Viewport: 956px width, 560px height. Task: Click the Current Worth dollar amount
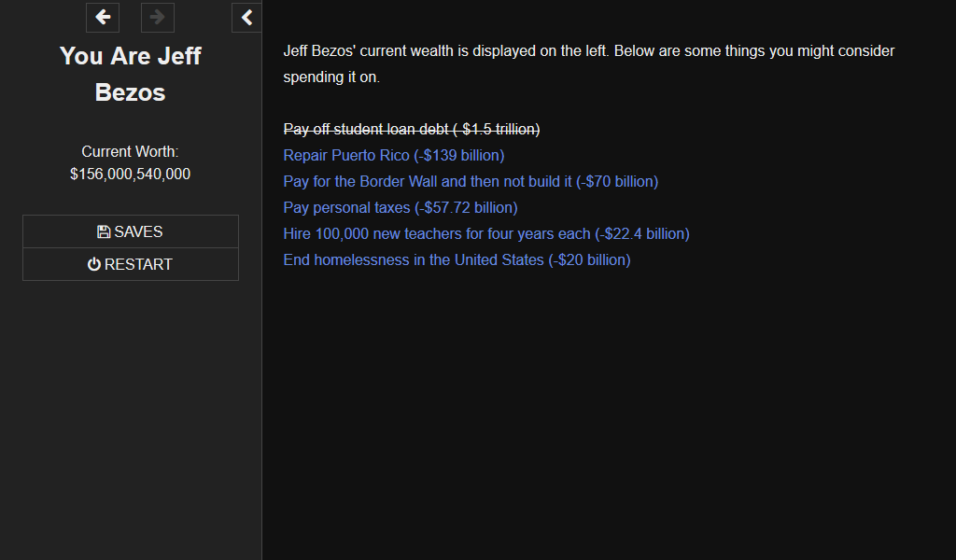(129, 174)
